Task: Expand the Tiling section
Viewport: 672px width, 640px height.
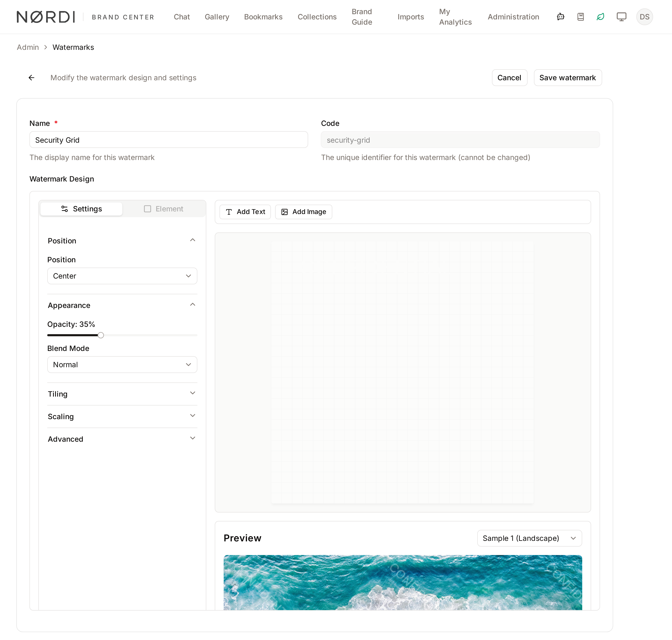Action: point(122,394)
